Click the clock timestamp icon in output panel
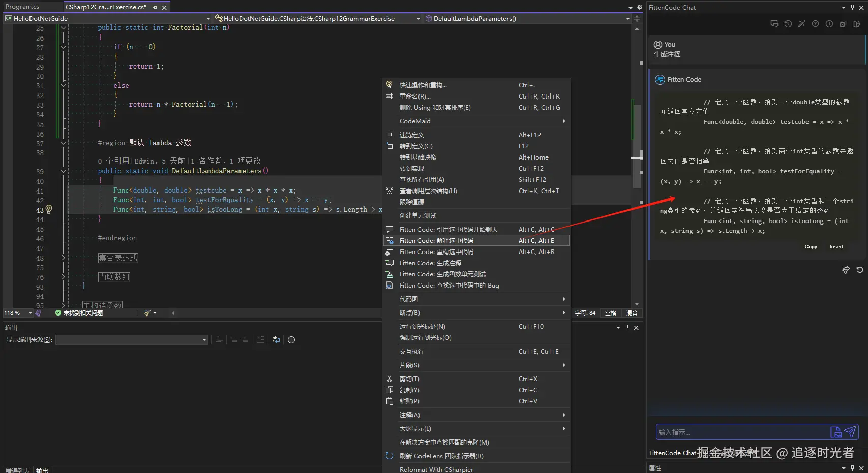The height and width of the screenshot is (473, 868). click(x=291, y=340)
